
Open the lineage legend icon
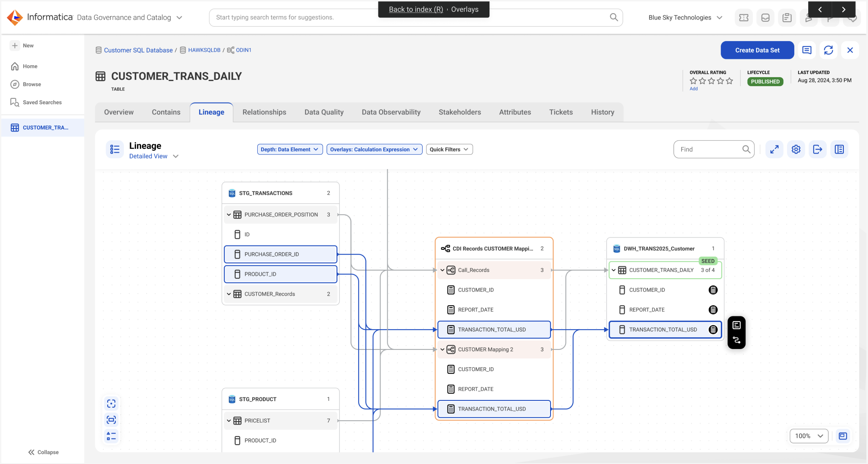tap(111, 436)
